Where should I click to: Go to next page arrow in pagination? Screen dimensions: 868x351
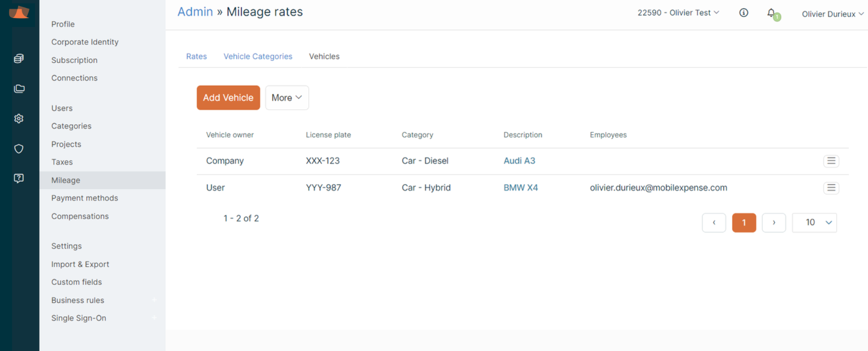(773, 222)
